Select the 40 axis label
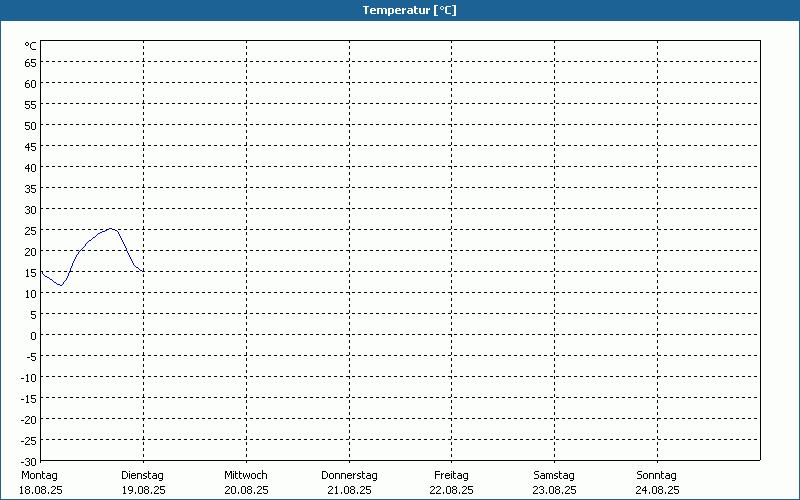Screen dimensions: 800x500 [x=31, y=168]
